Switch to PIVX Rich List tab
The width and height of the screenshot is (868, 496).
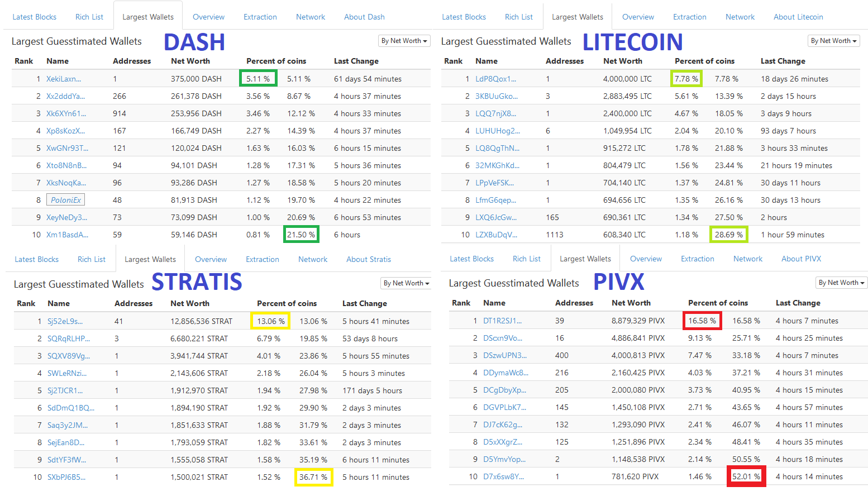[x=527, y=259]
